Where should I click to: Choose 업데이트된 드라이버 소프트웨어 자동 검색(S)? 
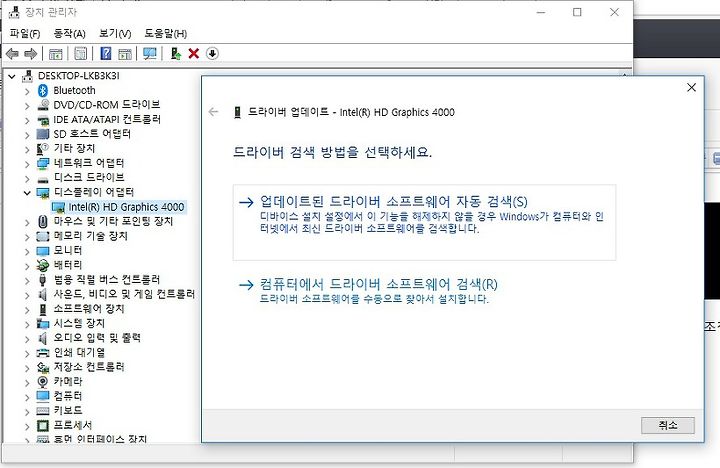tap(424, 222)
